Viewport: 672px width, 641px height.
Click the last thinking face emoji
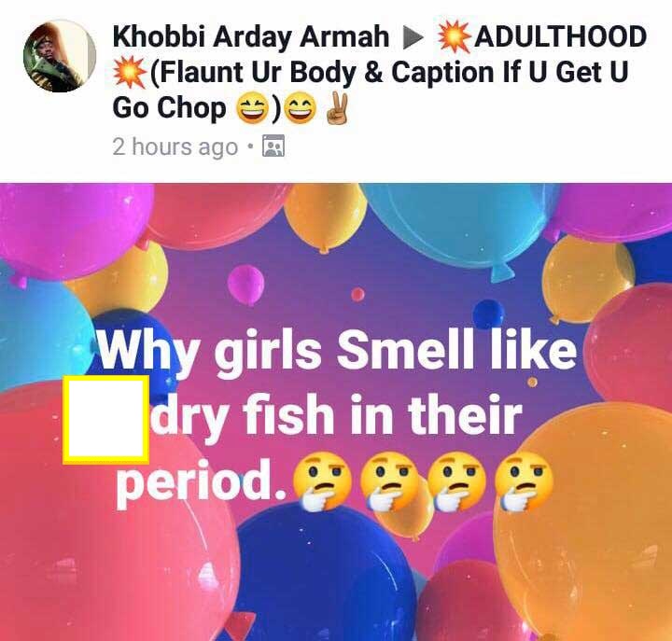[524, 482]
